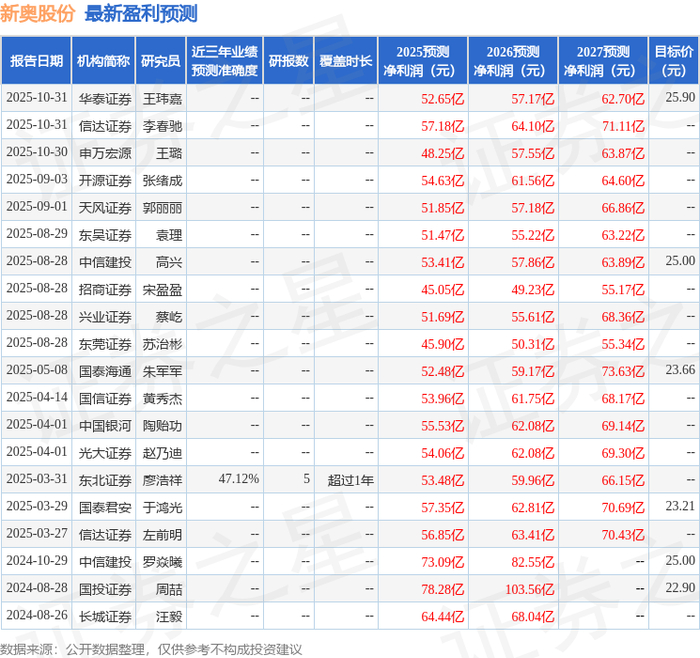Screen dimensions: 700x658
Task: Click target price 23.21
Action: pyautogui.click(x=680, y=506)
